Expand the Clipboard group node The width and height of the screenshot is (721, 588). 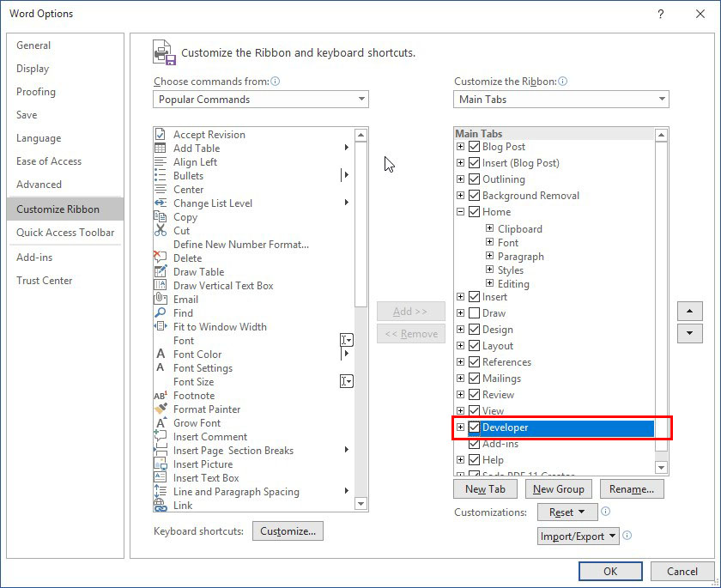(490, 228)
